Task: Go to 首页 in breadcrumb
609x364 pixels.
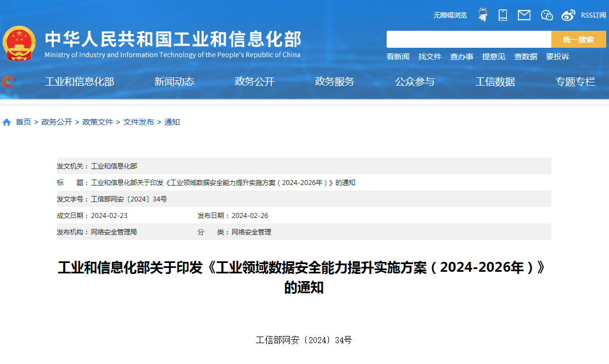Action: coord(23,122)
